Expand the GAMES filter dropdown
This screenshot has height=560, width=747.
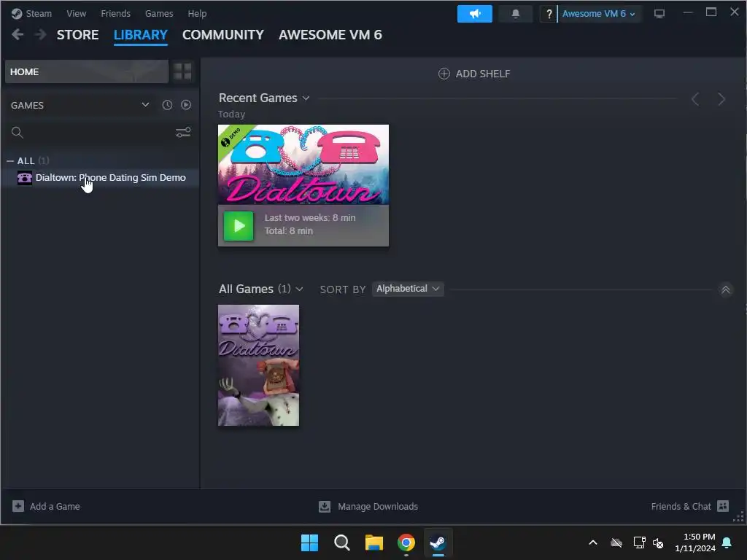145,105
